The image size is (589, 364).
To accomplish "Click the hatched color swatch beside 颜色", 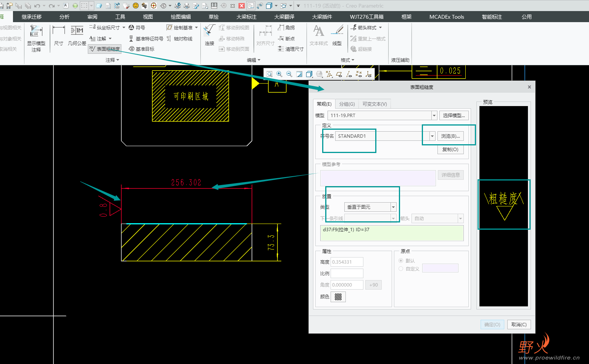I will pyautogui.click(x=338, y=296).
